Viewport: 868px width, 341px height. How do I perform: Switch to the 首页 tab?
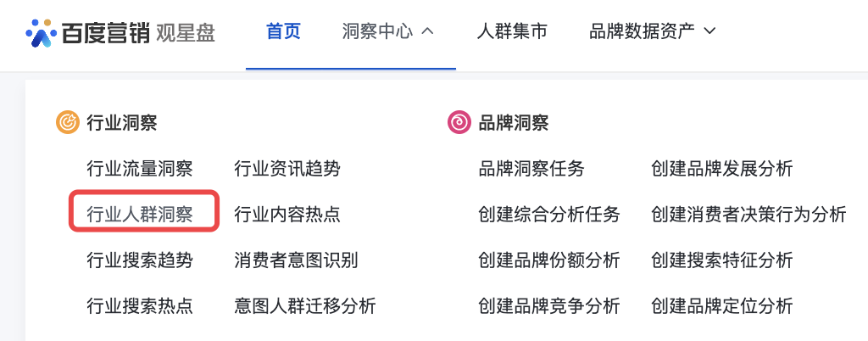tap(283, 32)
